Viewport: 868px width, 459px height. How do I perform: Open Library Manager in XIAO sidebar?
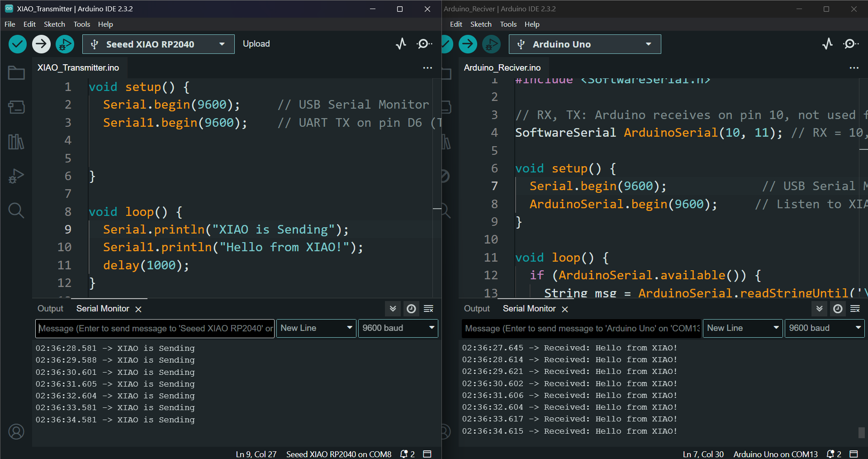(16, 142)
